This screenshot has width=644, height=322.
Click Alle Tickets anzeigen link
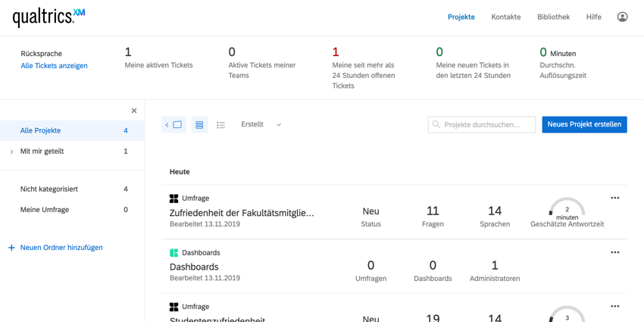[55, 66]
